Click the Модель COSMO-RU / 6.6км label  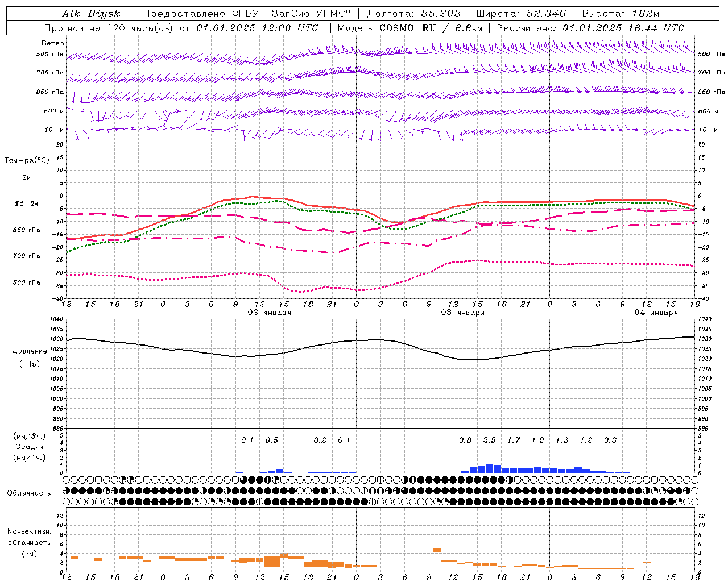[x=409, y=28]
